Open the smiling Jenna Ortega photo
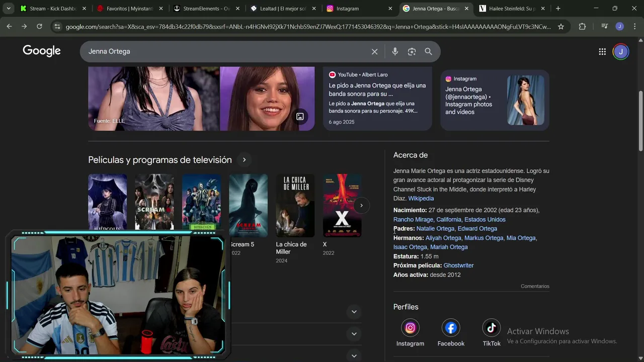 click(x=267, y=99)
